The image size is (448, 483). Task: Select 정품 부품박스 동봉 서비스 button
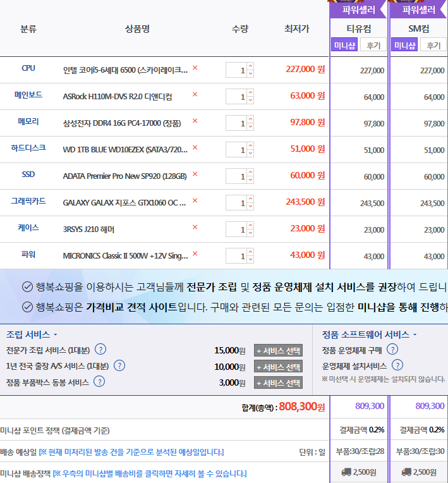[278, 382]
